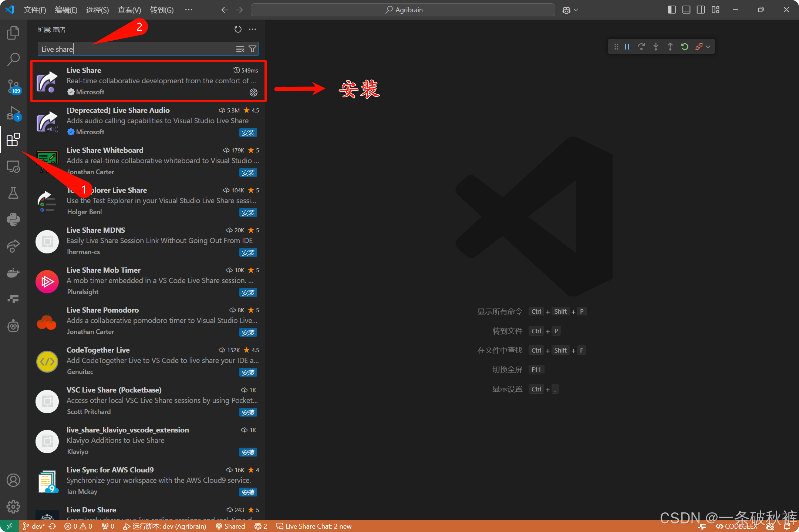Open manage gear for Live Share extension

coord(253,92)
